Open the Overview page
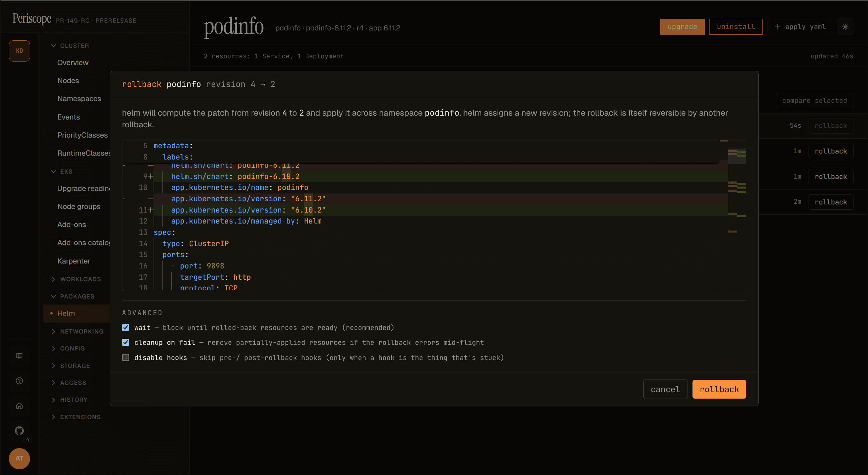 (x=73, y=63)
